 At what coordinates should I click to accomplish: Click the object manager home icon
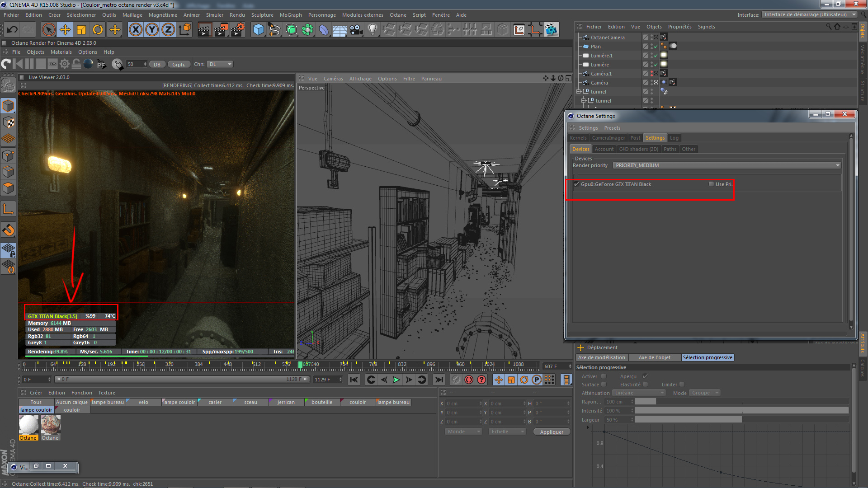837,27
